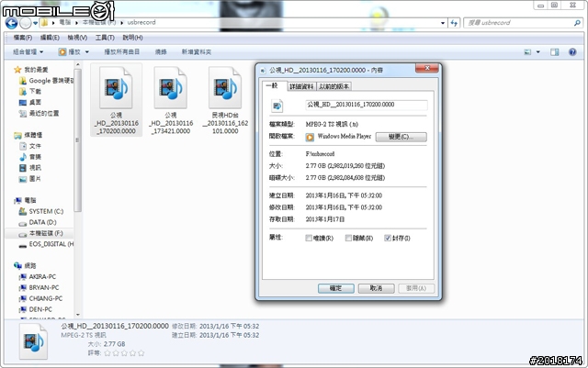
Task: Click 播放所有曲目 in toolbar
Action: click(122, 51)
